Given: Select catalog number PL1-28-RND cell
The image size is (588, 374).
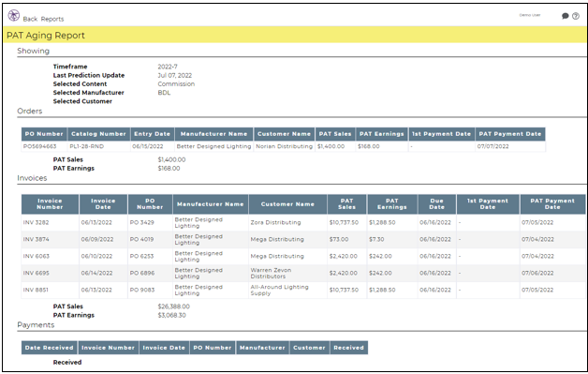Looking at the screenshot, I should (98, 146).
